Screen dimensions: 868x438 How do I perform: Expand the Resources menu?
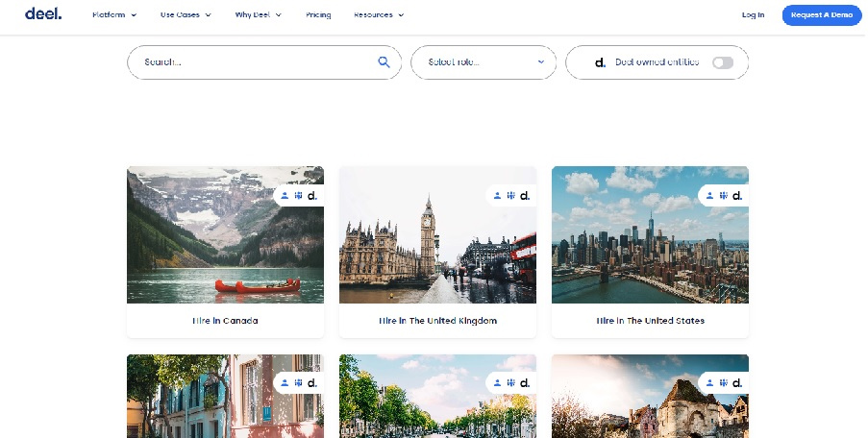[379, 15]
